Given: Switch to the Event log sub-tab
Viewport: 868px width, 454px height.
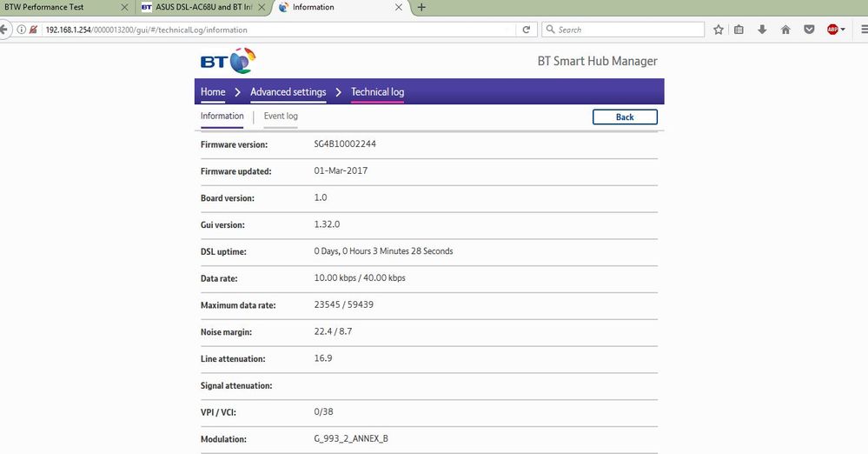Looking at the screenshot, I should (281, 116).
